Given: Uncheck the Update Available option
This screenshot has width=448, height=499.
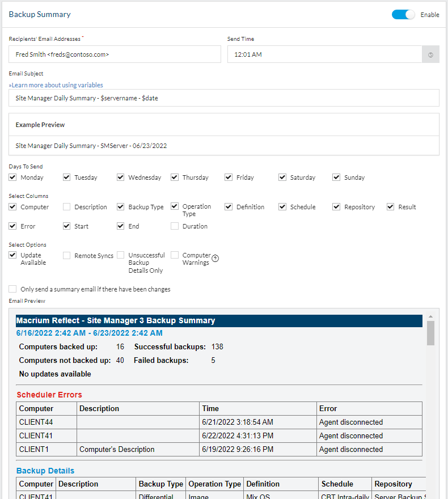Looking at the screenshot, I should point(13,256).
